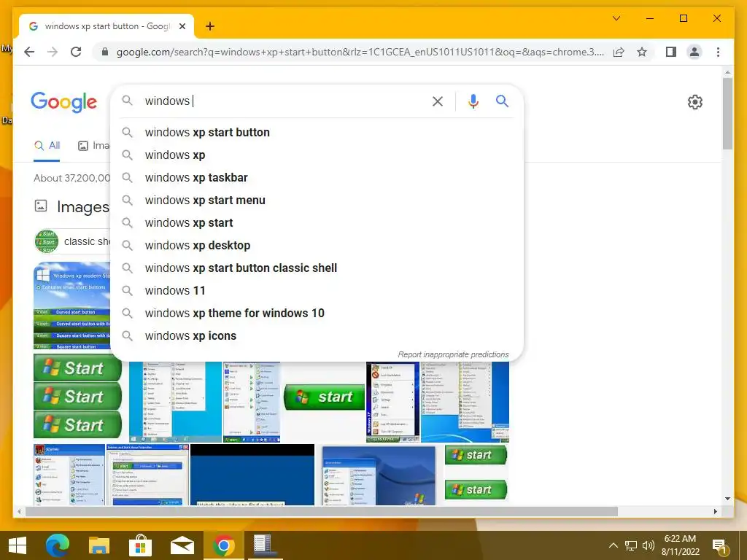Image resolution: width=747 pixels, height=560 pixels.
Task: Open the single green 'start' button image
Action: 324,397
